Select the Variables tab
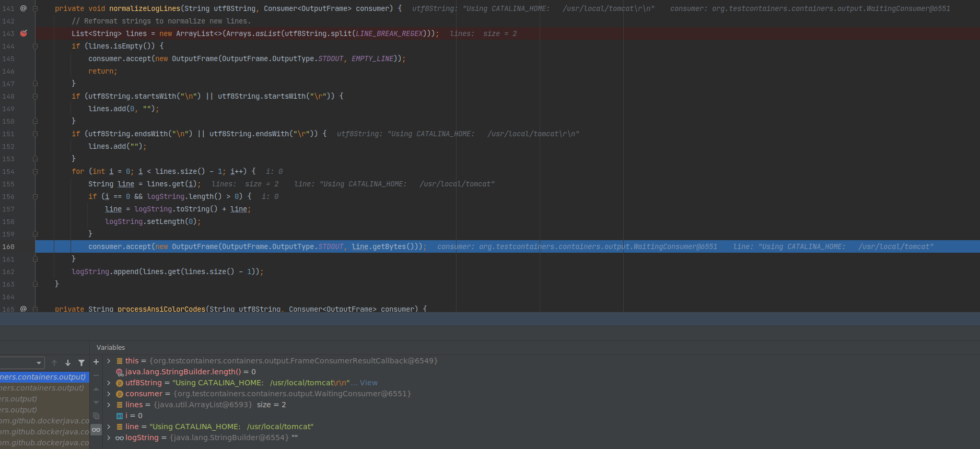Screen dimensions: 980x449 111,347
